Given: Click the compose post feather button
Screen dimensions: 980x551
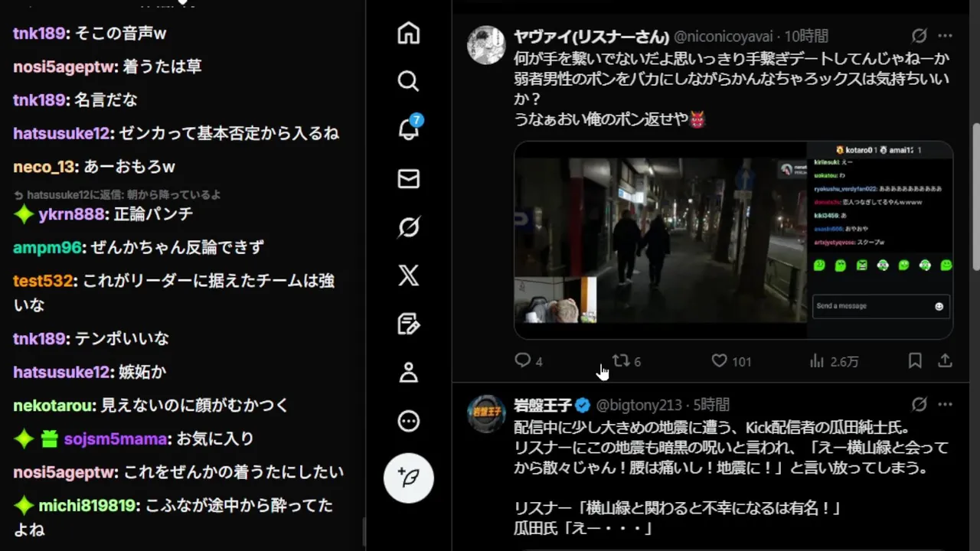Looking at the screenshot, I should click(409, 478).
